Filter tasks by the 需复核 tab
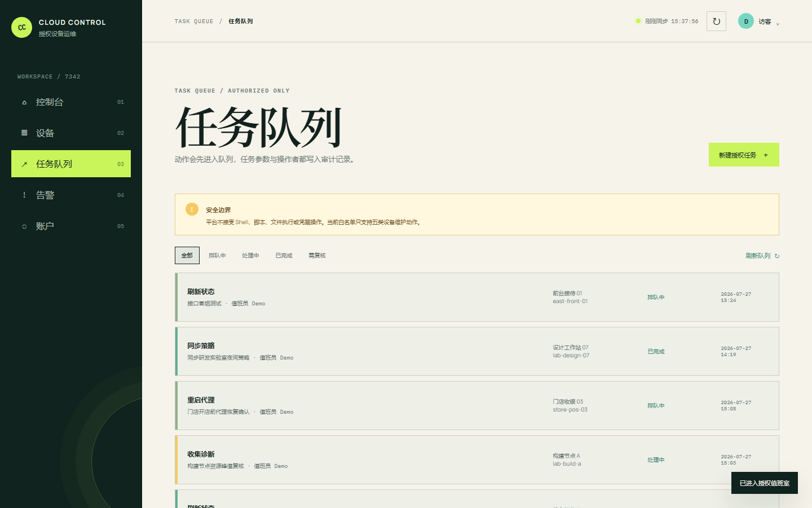 pos(317,256)
